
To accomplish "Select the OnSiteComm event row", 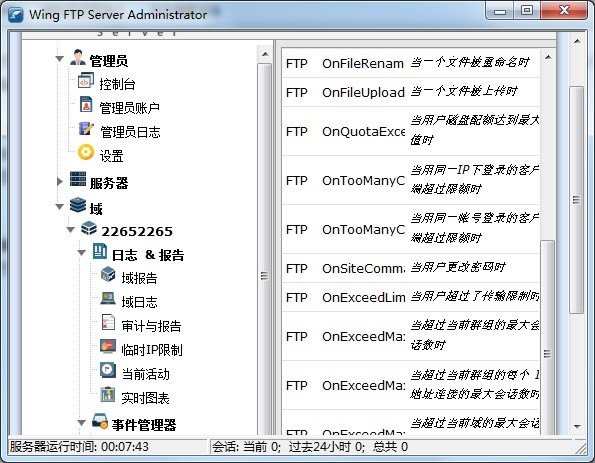I will pos(411,268).
